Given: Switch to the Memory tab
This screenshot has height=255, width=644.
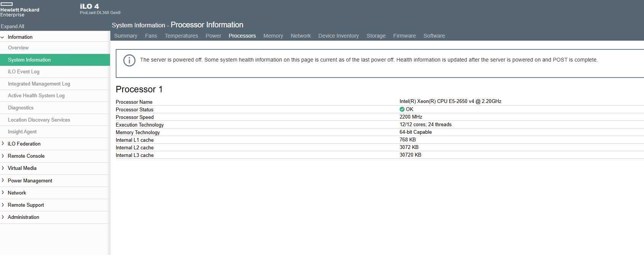Looking at the screenshot, I should pos(273,36).
